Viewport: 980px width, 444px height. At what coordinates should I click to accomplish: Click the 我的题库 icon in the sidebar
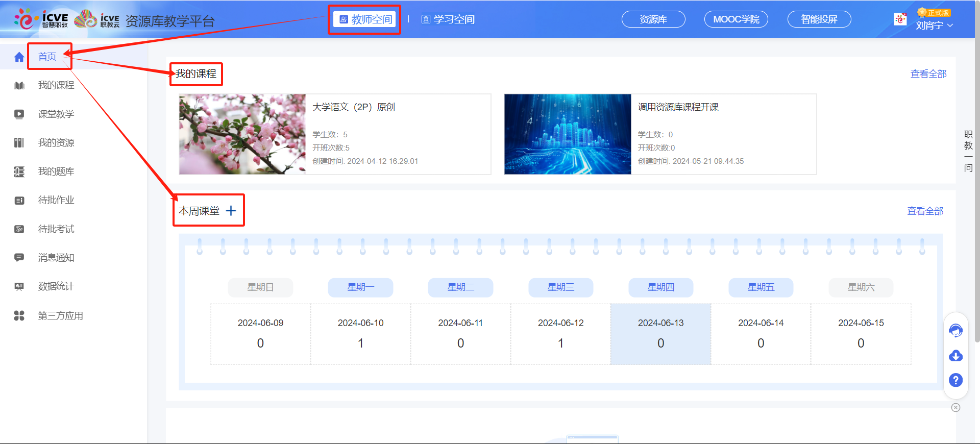tap(19, 171)
